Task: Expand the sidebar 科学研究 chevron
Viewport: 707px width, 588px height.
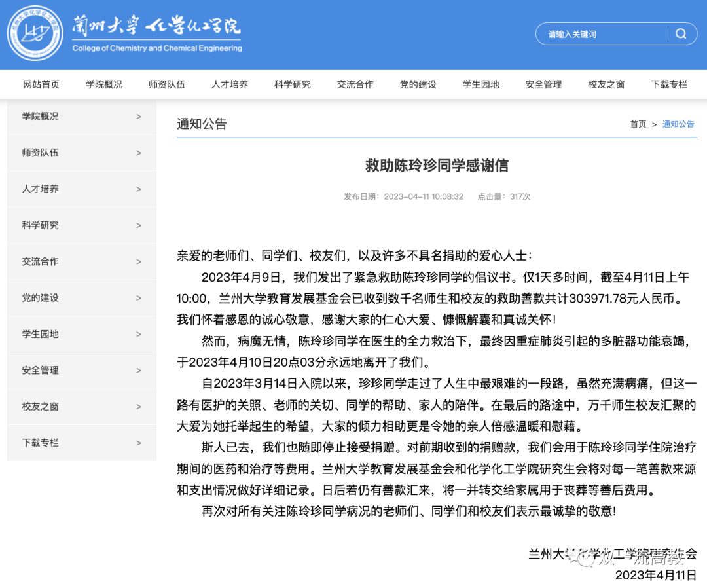Action: coord(139,225)
